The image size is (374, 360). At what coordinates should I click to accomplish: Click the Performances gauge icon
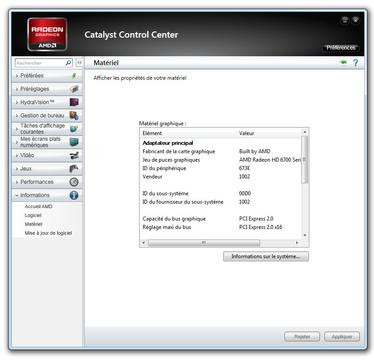pos(74,182)
